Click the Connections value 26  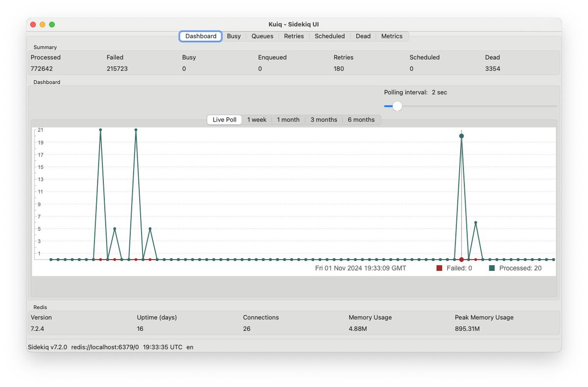tap(247, 329)
